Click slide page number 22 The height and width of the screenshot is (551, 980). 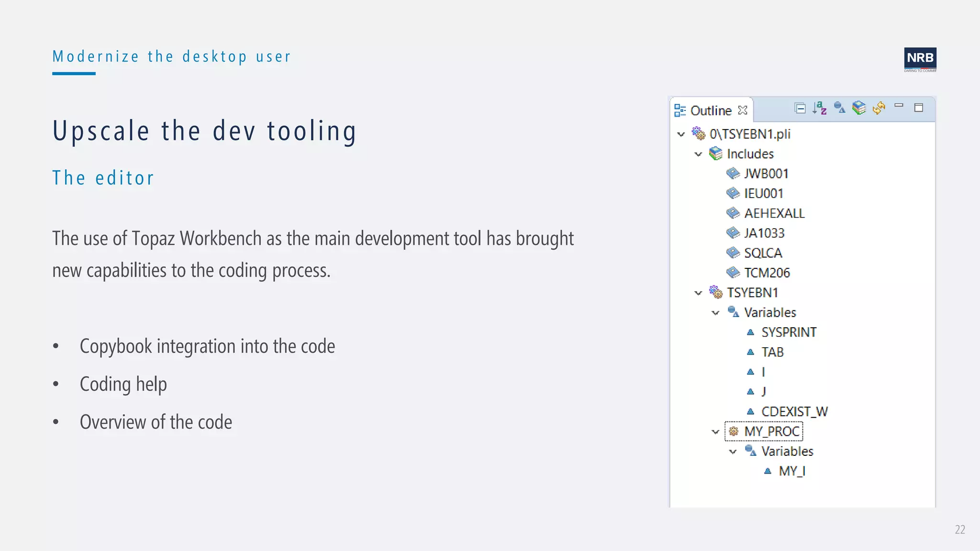(960, 529)
